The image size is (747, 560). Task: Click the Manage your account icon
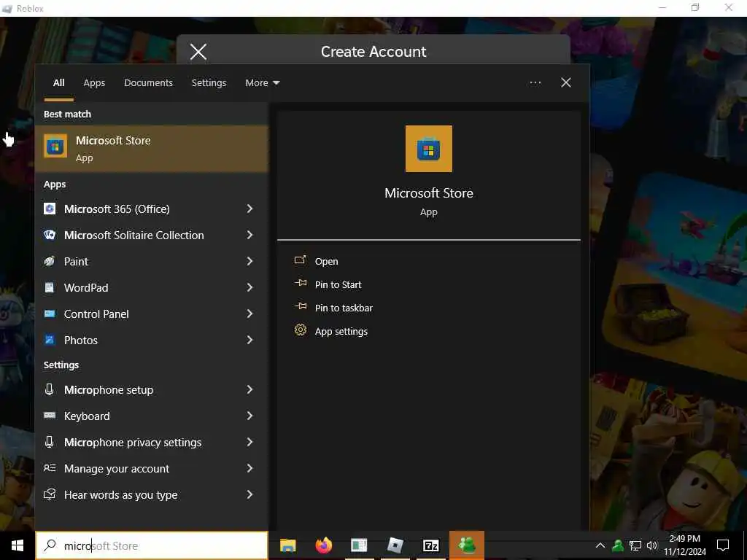click(50, 468)
